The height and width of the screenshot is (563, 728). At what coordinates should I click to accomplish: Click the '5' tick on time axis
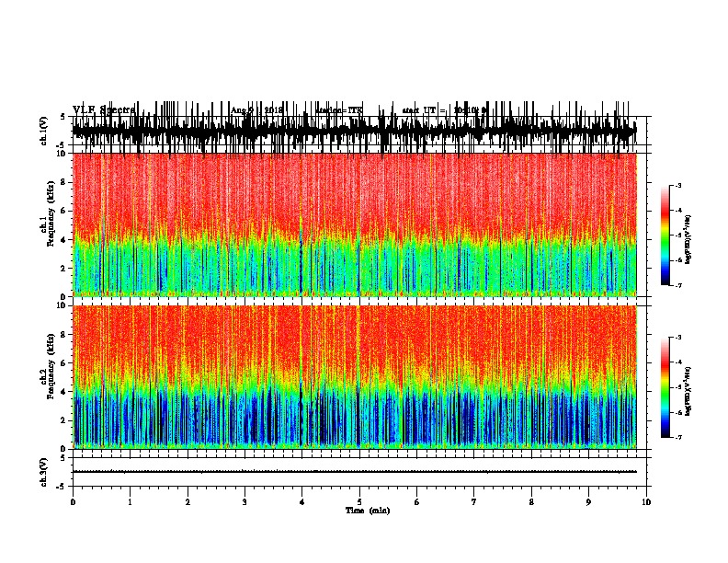click(359, 502)
